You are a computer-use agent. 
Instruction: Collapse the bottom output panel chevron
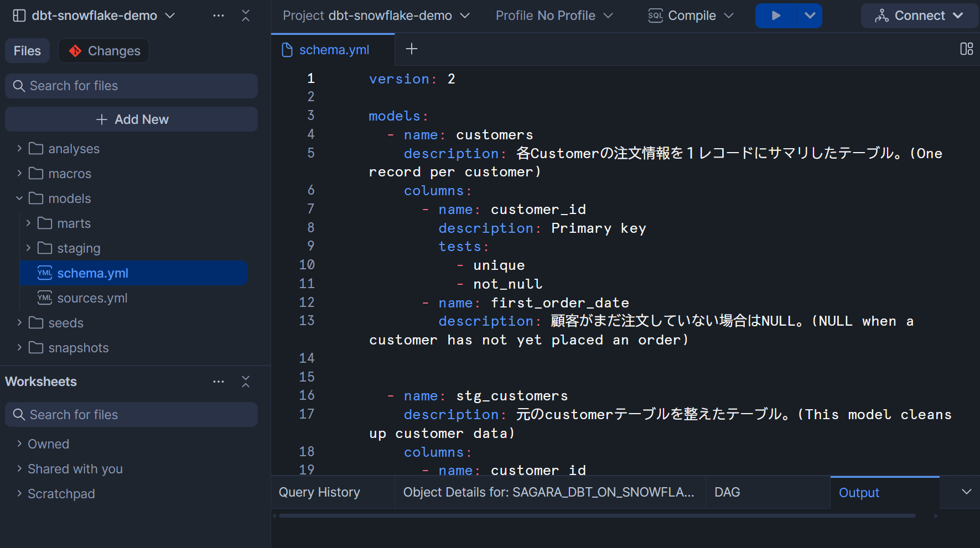tap(966, 492)
